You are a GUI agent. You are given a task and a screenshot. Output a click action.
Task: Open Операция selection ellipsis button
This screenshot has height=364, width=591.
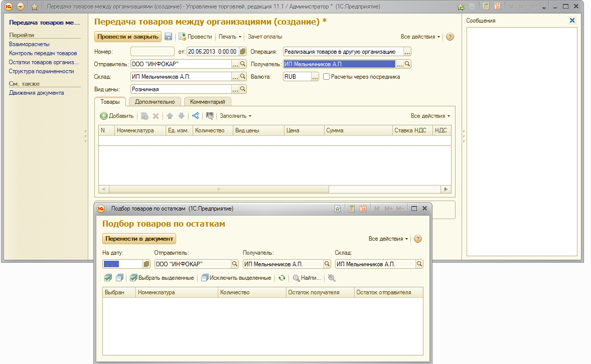[x=407, y=52]
